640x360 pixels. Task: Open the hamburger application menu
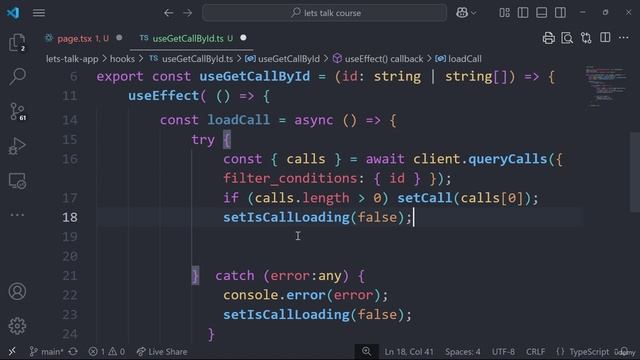point(39,13)
